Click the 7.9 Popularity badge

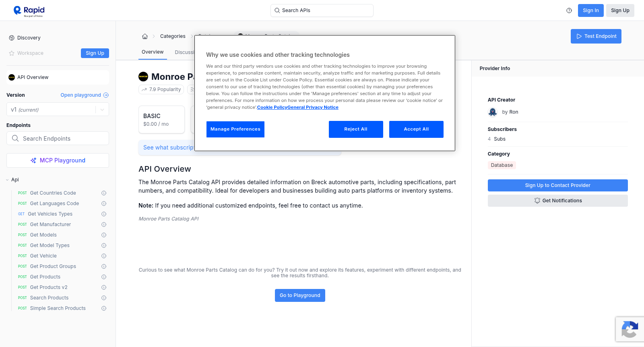click(x=161, y=89)
